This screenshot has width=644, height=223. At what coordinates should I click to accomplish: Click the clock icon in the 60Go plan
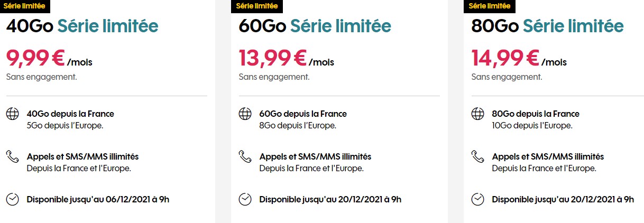[245, 199]
